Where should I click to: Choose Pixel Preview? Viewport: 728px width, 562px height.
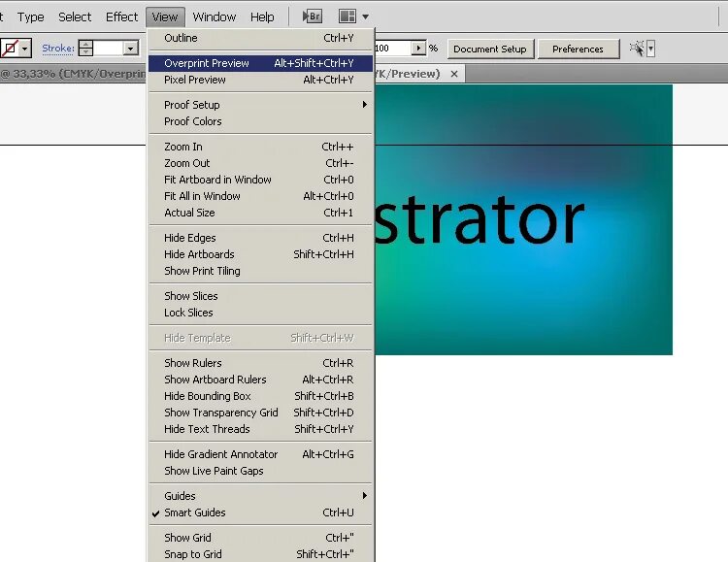click(260, 80)
